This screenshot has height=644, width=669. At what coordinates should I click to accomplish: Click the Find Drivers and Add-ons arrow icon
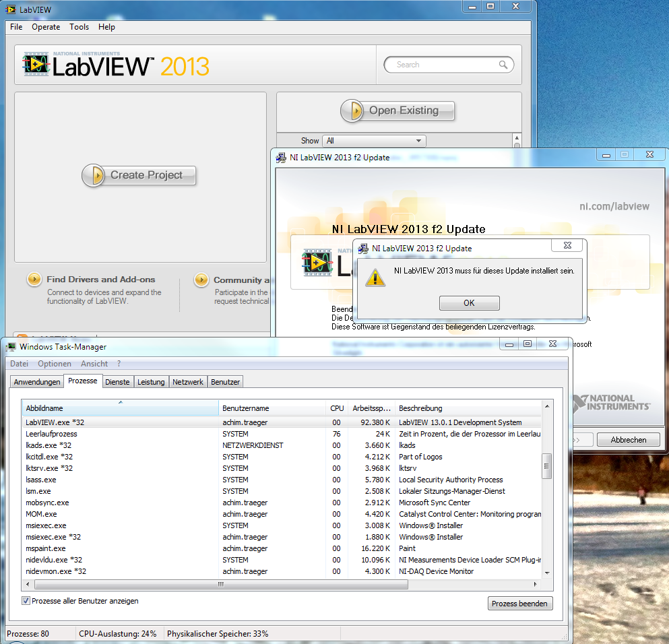34,280
